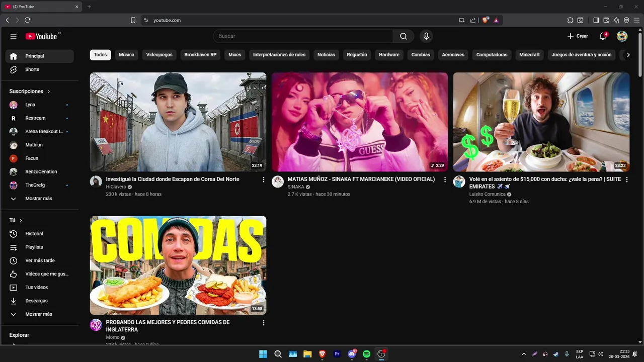This screenshot has width=644, height=362.
Task: Open options for Momo video
Action: (x=263, y=323)
